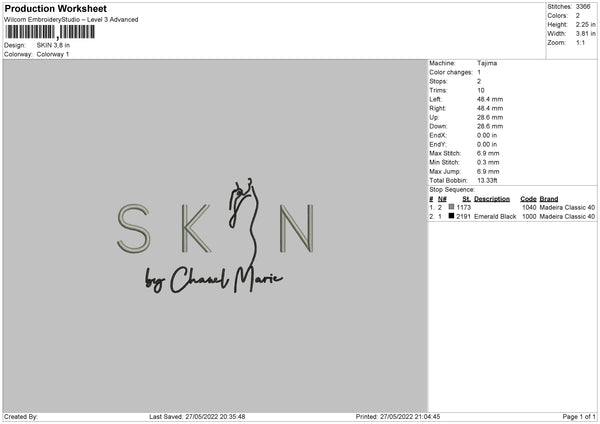The image size is (600, 424).
Task: Click Madeira Classic 40 brand in row 2
Action: pos(567,217)
